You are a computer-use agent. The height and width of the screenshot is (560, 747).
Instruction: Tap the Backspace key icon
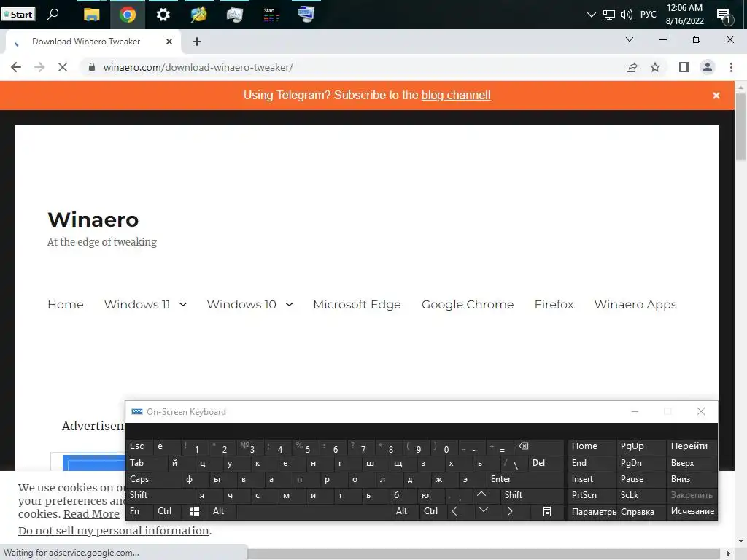pyautogui.click(x=539, y=447)
